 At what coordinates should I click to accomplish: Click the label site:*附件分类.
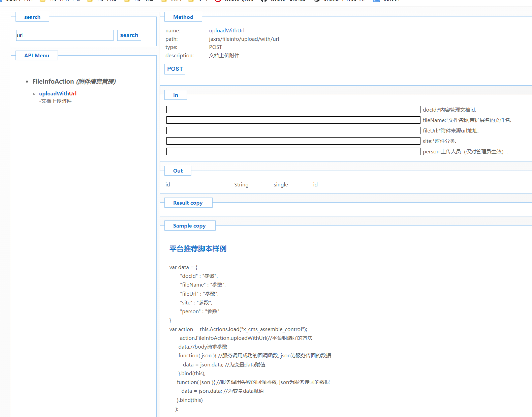coord(440,141)
